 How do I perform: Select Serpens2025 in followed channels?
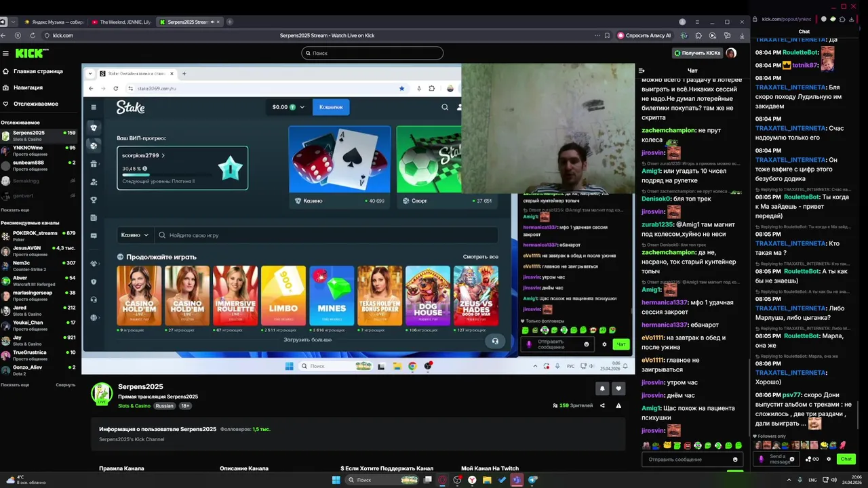click(39, 136)
